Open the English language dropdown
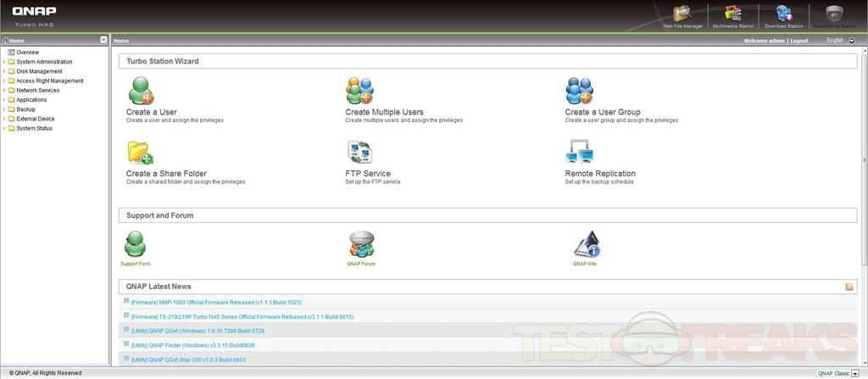 (851, 41)
